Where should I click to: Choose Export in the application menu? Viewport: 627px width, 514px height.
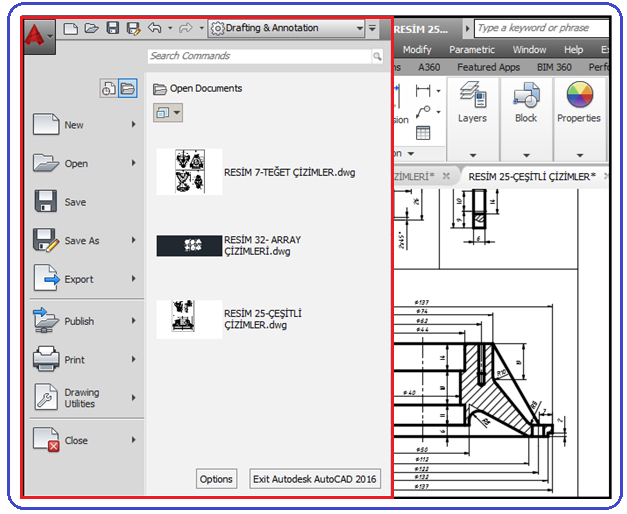pyautogui.click(x=84, y=279)
